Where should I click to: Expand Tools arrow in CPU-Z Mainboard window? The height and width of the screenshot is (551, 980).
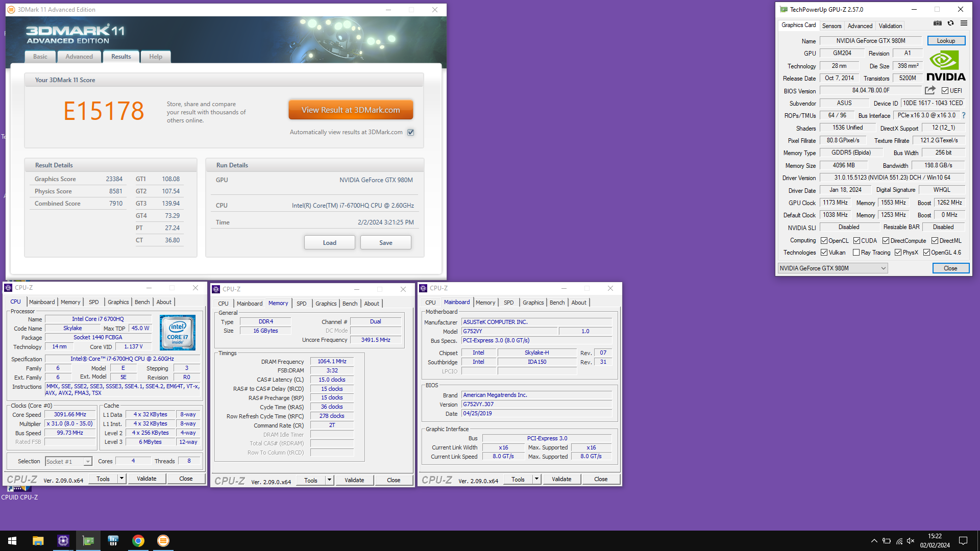537,479
